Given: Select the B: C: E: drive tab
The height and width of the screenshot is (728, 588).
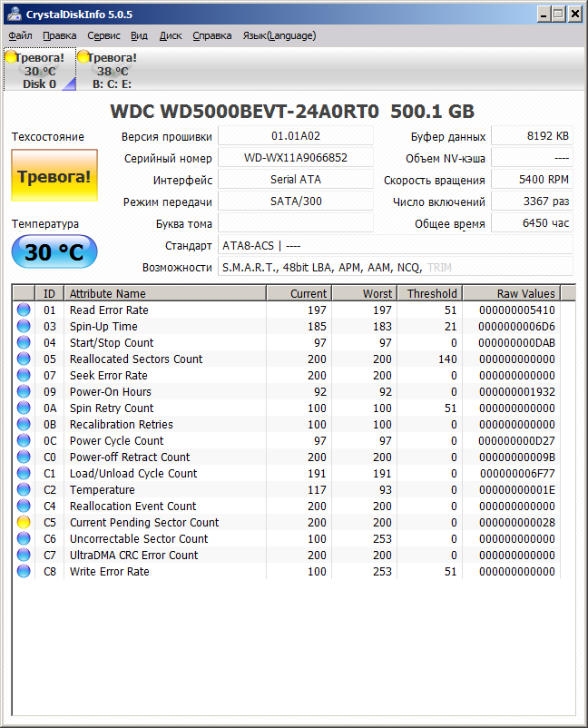Looking at the screenshot, I should point(112,70).
